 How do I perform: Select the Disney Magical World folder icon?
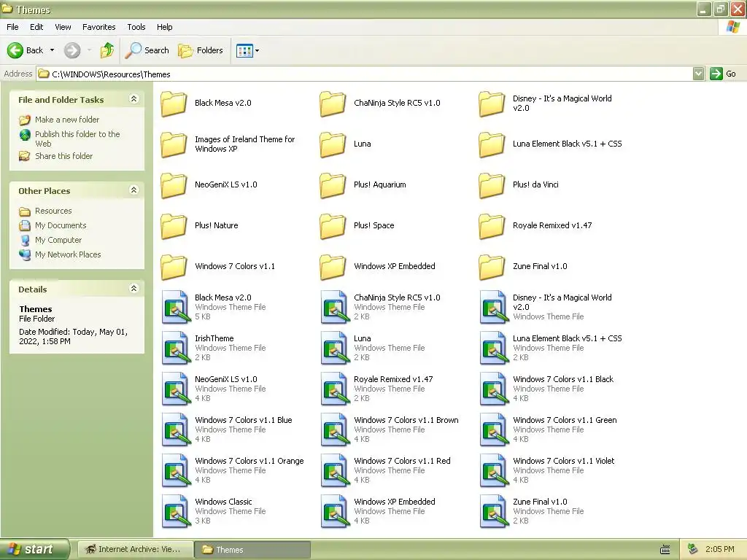pos(492,104)
